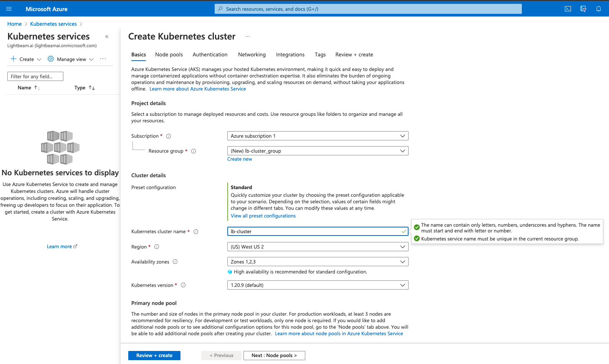Show info tooltip for Kubernetes cluster name
The width and height of the screenshot is (609, 364).
(x=196, y=232)
